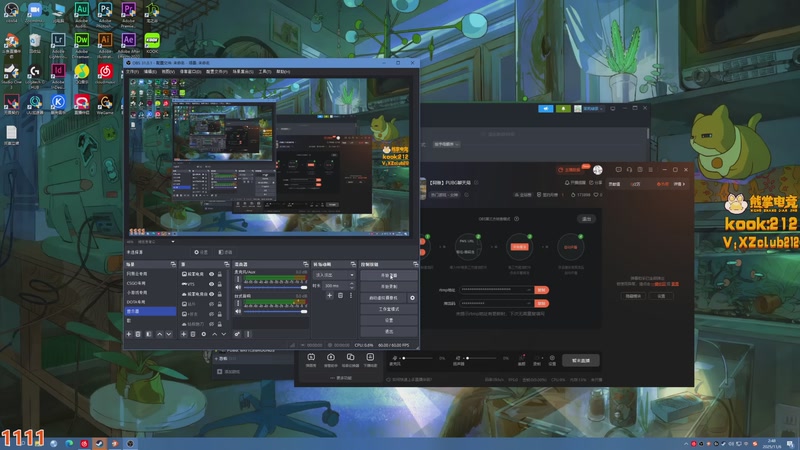The width and height of the screenshot is (800, 450).
Task: Pop out the Scenes dock panel
Action: pyautogui.click(x=173, y=264)
